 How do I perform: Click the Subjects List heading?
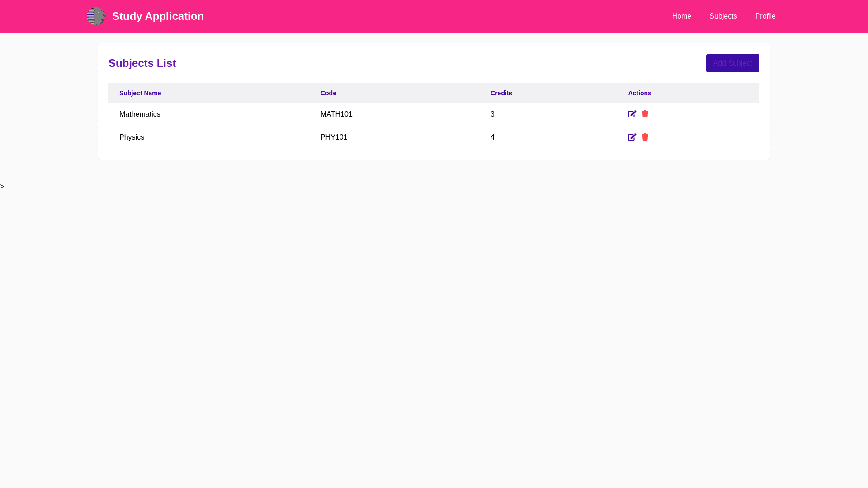pyautogui.click(x=142, y=63)
